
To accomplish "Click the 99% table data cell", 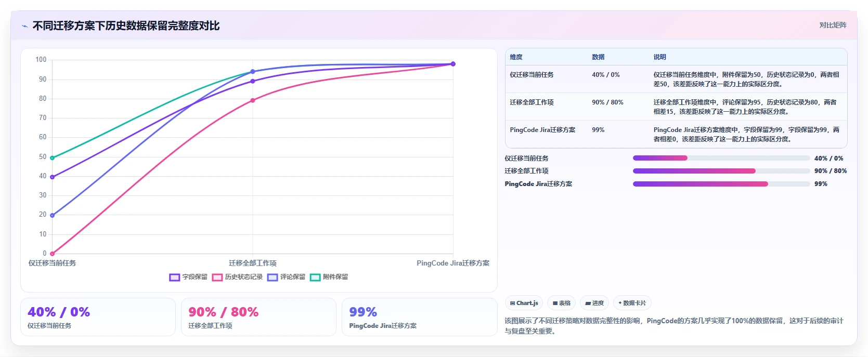I will 598,130.
